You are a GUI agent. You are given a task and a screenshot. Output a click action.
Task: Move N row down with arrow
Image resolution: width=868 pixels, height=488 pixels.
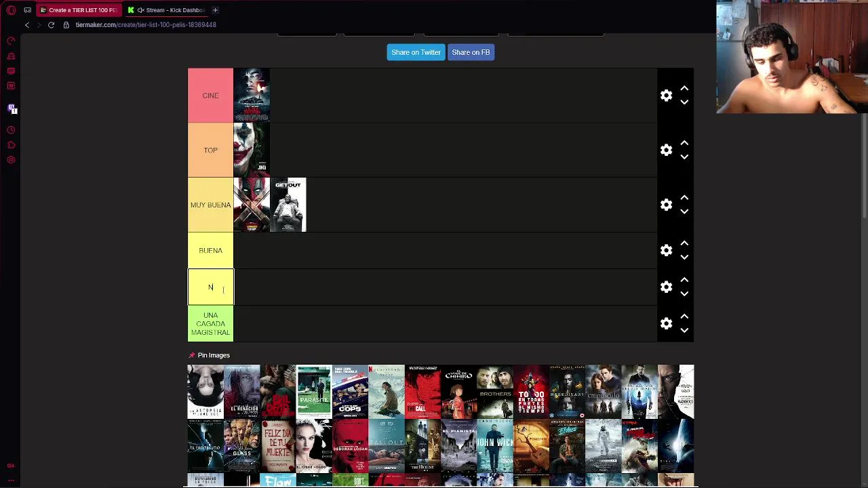tap(684, 294)
